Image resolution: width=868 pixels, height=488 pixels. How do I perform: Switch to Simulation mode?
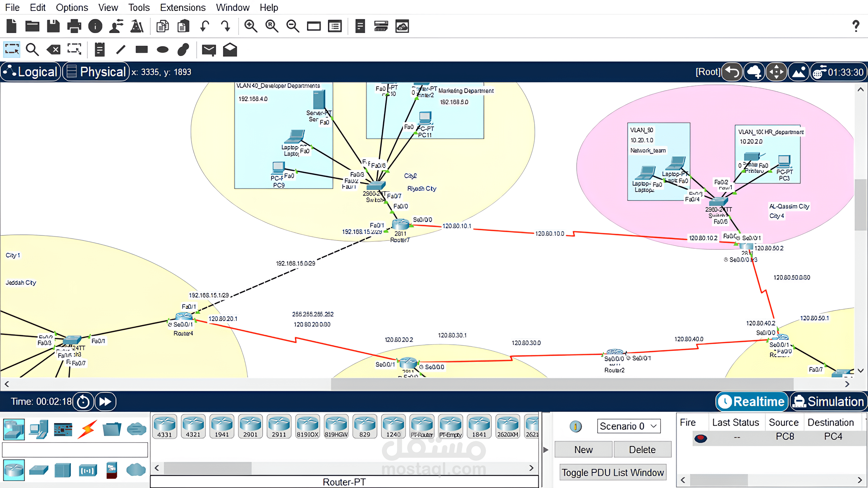[828, 401]
